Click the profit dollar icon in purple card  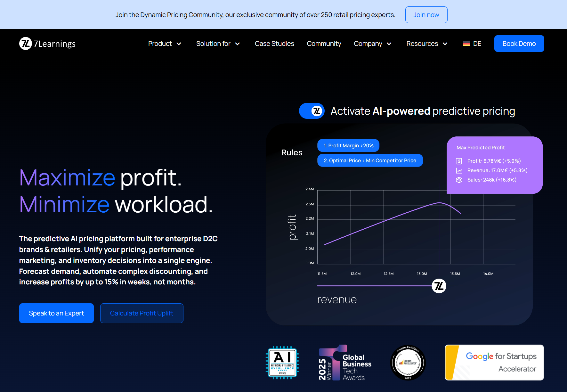pyautogui.click(x=459, y=161)
